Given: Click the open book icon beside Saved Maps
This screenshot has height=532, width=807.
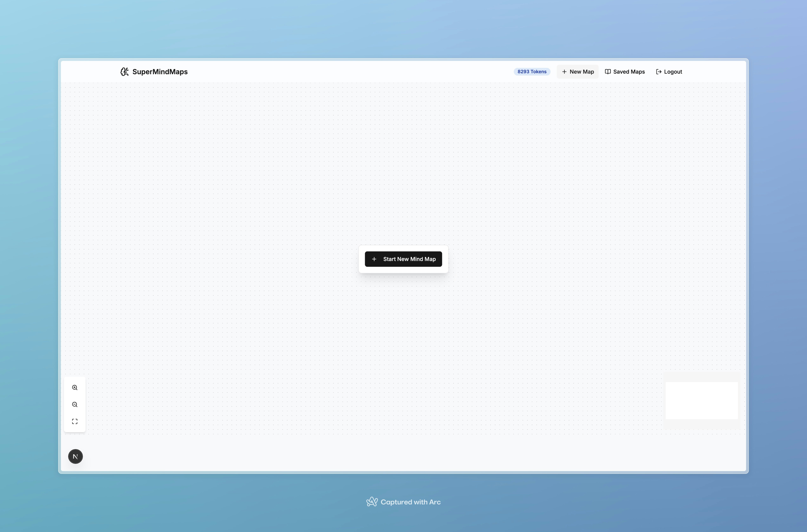Looking at the screenshot, I should point(608,72).
